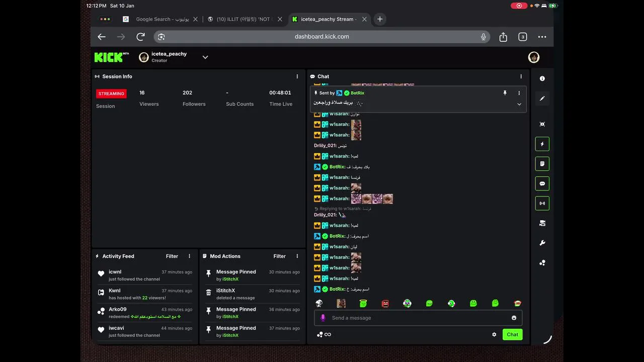This screenshot has width=644, height=362.
Task: Open the browser share icon
Action: (x=503, y=37)
